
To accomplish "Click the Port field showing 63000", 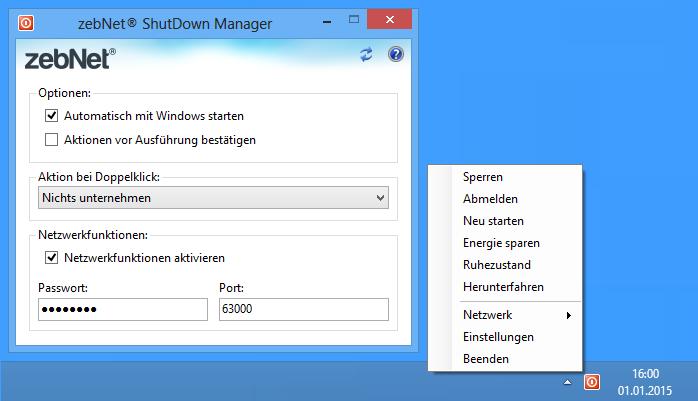I will tap(304, 309).
